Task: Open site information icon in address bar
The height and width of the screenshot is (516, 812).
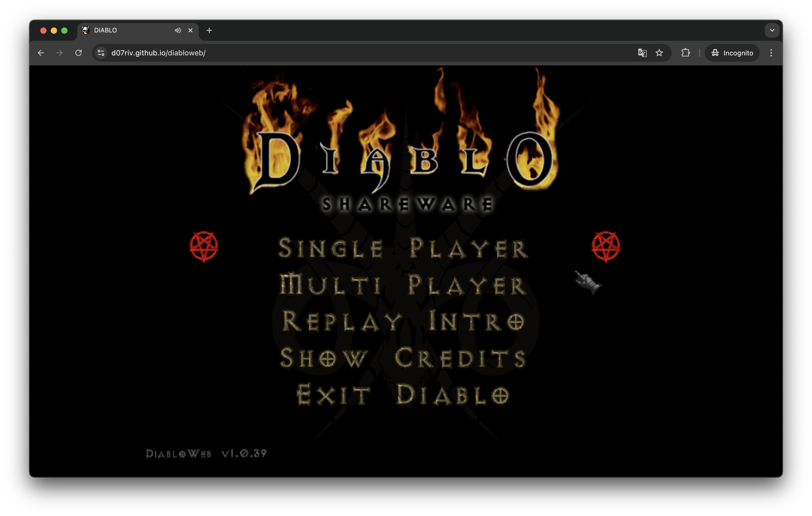Action: [x=101, y=53]
